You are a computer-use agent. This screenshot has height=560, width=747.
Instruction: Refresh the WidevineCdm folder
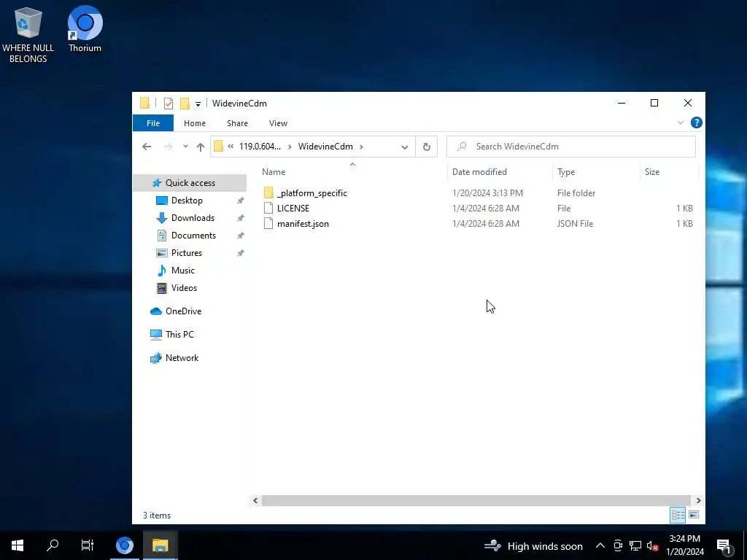pos(426,147)
